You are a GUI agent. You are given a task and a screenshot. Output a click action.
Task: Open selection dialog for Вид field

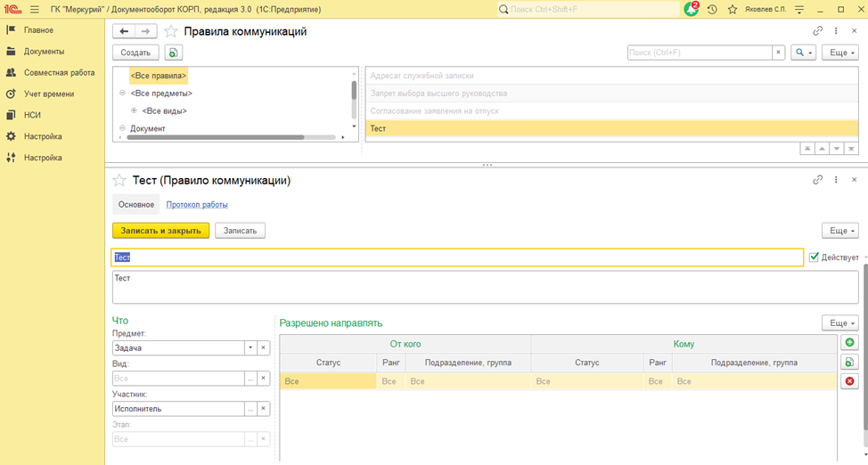coord(250,378)
